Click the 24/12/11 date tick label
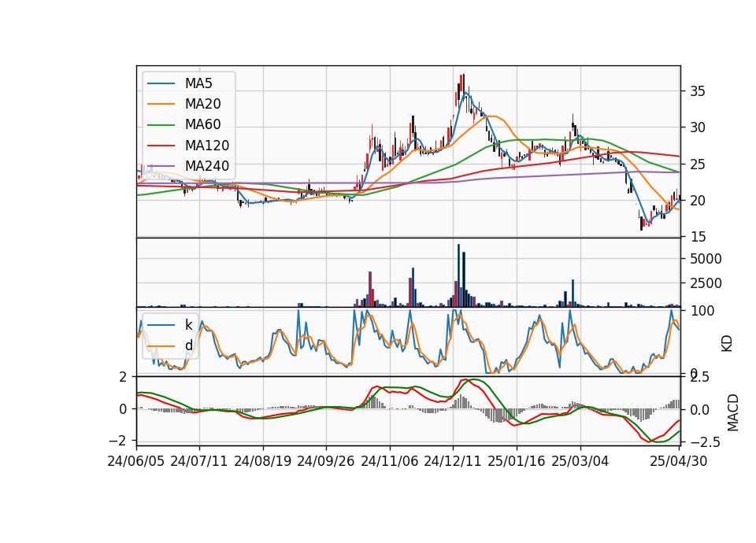 coord(453,461)
